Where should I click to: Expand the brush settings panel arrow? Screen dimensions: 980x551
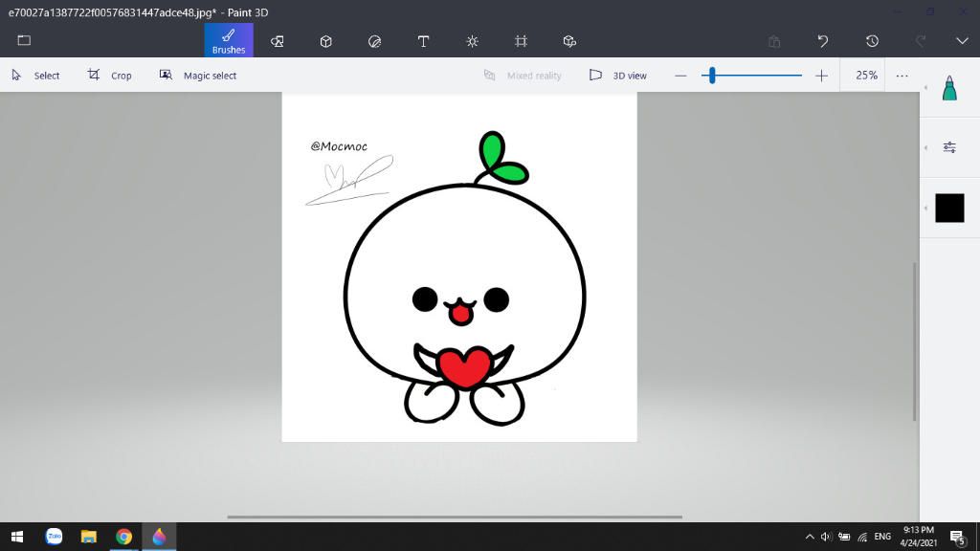pyautogui.click(x=925, y=147)
